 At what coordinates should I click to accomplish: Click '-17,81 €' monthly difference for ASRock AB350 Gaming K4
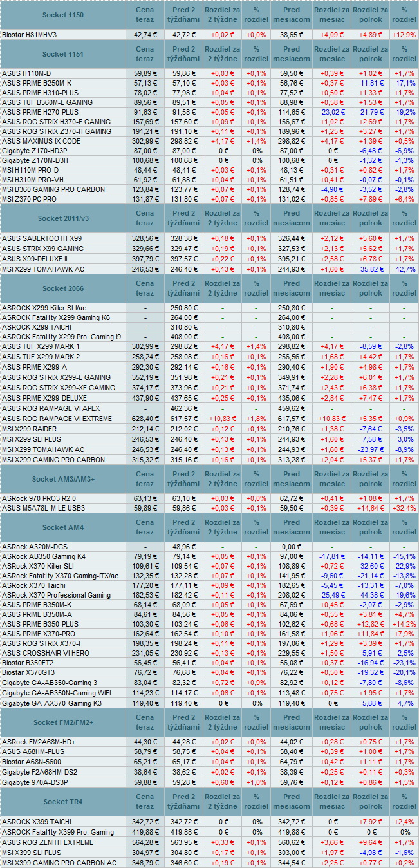(332, 556)
